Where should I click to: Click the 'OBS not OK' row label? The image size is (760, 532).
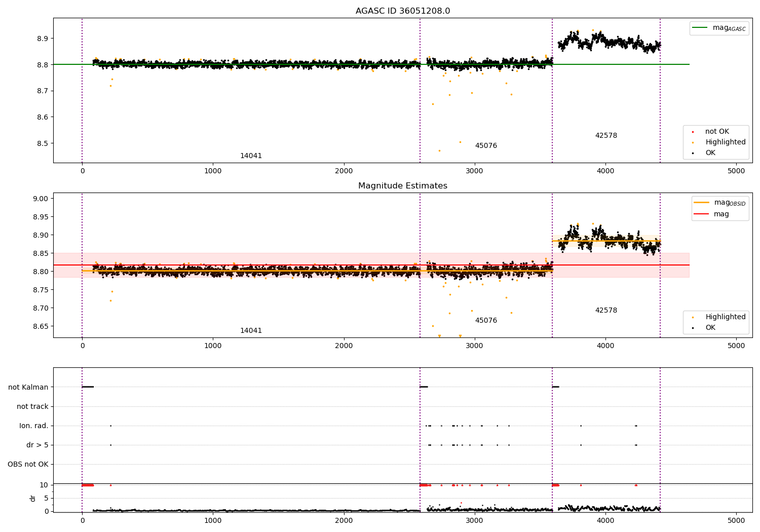pyautogui.click(x=28, y=465)
